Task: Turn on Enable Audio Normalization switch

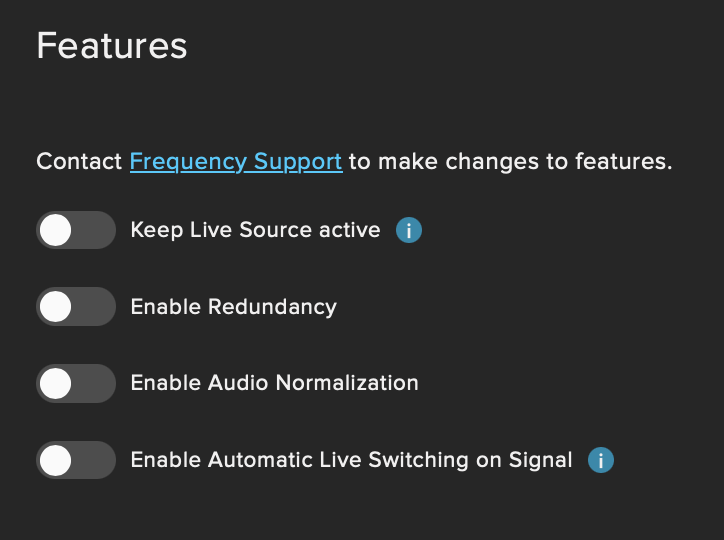Action: [x=76, y=383]
